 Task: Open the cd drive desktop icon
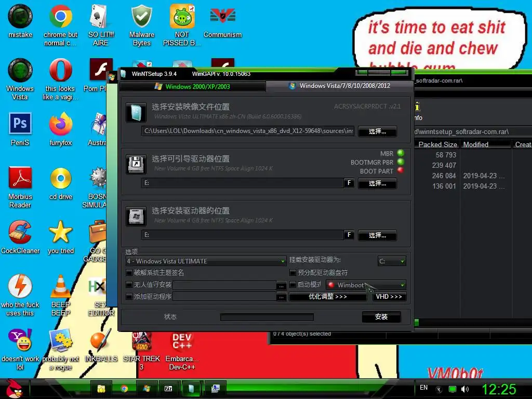click(60, 182)
